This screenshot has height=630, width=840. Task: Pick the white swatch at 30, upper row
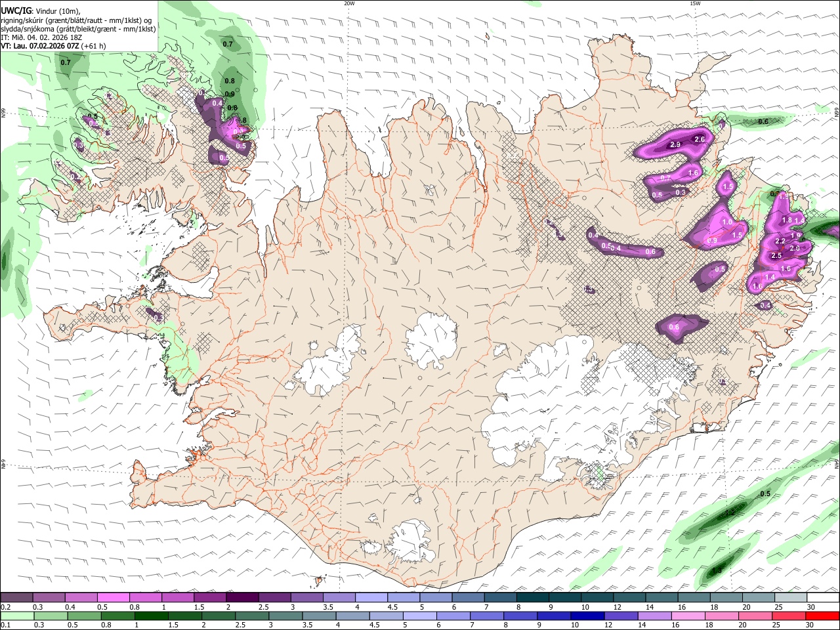pyautogui.click(x=823, y=598)
